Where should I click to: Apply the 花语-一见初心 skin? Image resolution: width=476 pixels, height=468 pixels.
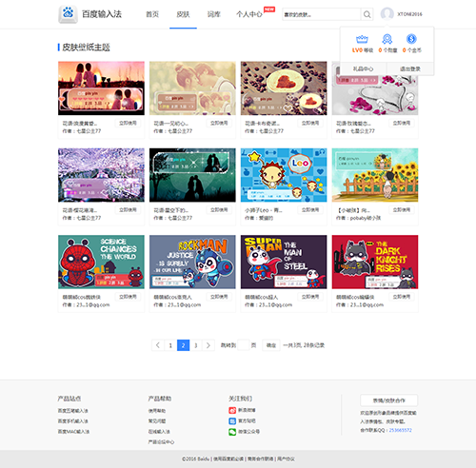[219, 123]
